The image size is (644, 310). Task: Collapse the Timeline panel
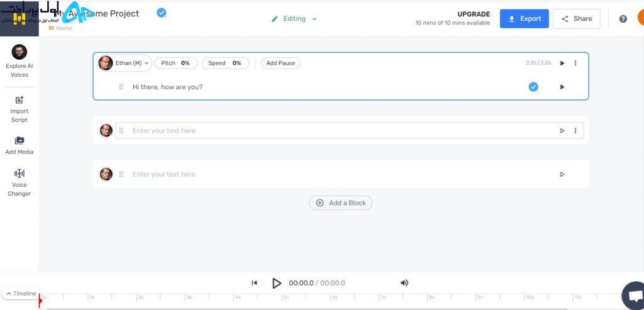tap(21, 294)
